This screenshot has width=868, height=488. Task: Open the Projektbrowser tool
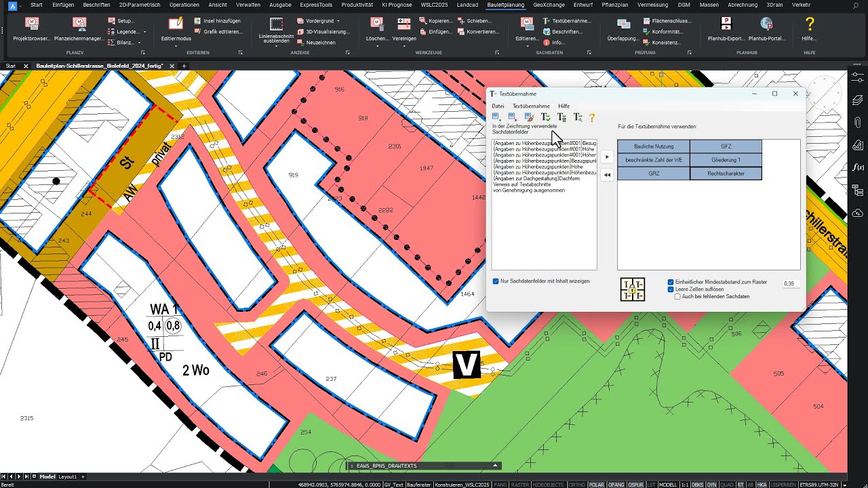31,29
